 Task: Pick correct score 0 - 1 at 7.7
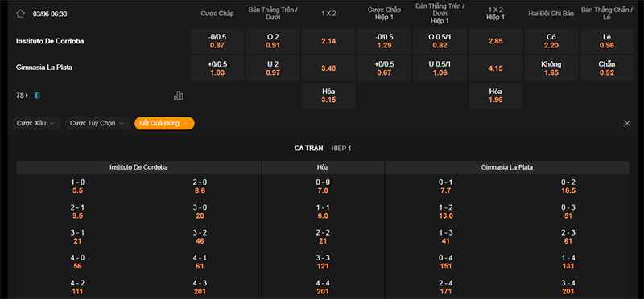point(446,186)
